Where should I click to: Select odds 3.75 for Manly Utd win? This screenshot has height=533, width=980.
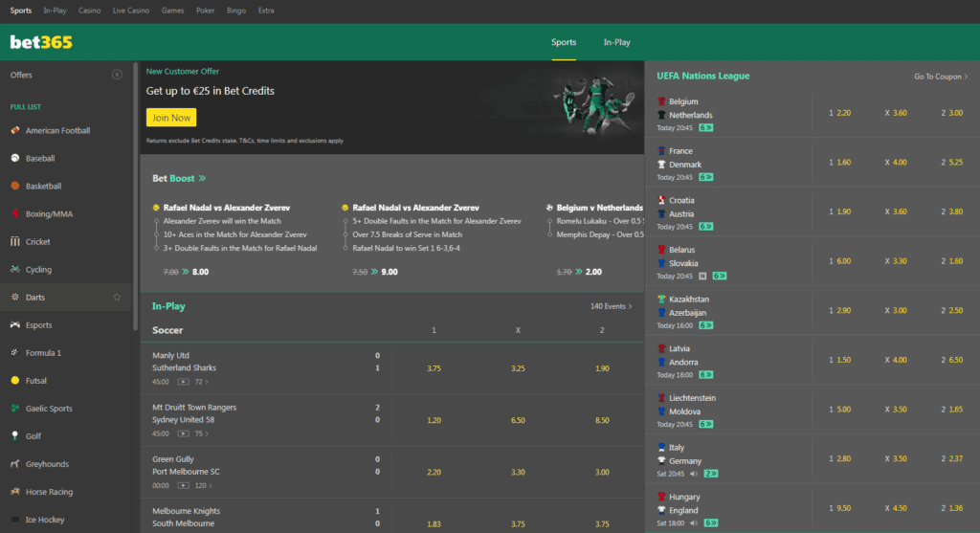click(434, 368)
